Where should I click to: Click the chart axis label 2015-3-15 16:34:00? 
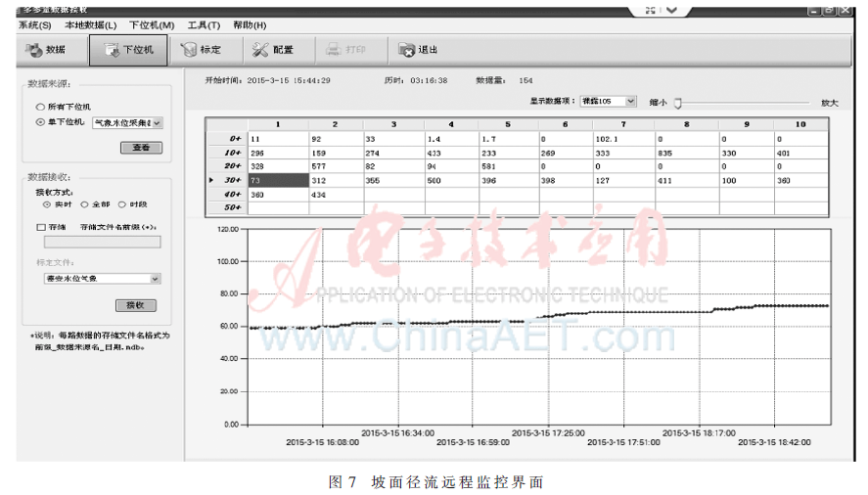click(x=397, y=433)
